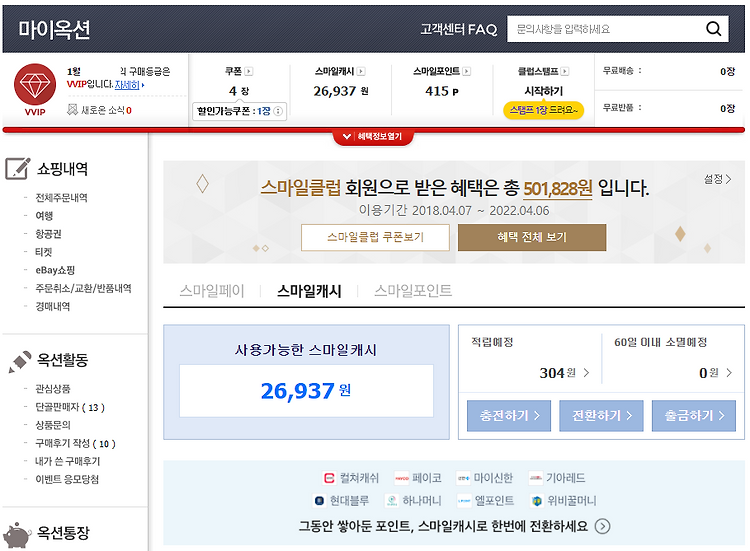
Task: Open 구매후기 작성 (10) menu item
Action: point(75,443)
